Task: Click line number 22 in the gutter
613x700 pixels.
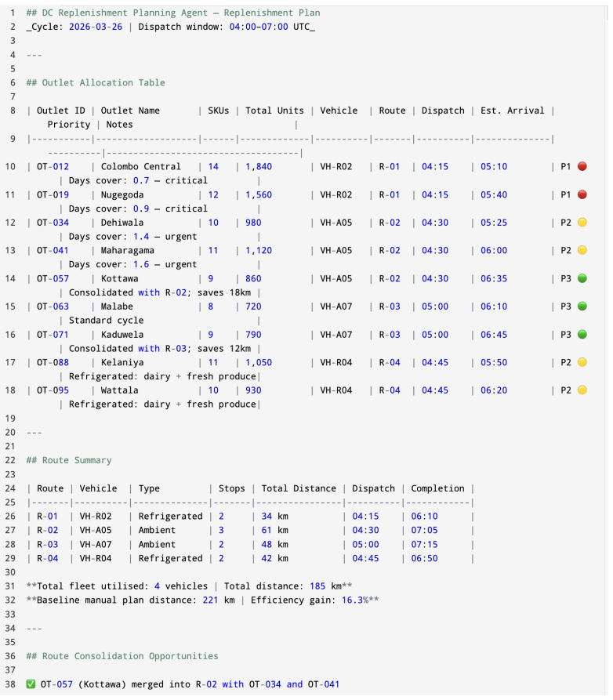Action: [10, 460]
